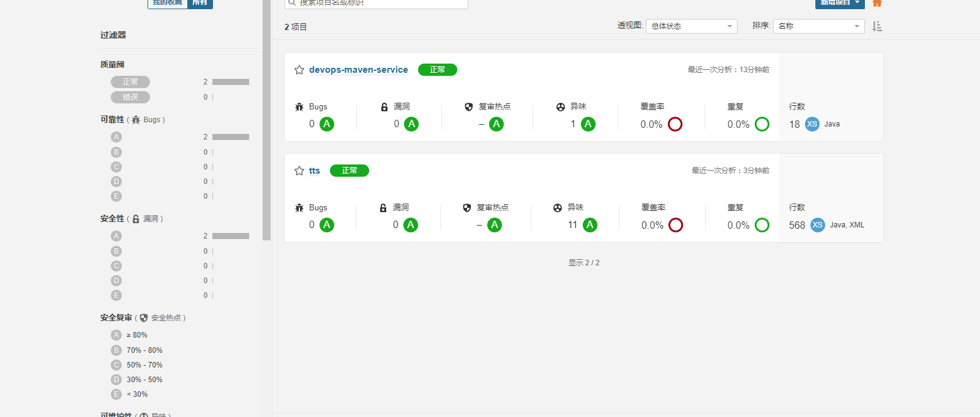The image size is (980, 417).
Task: Click 2 项目 count text
Action: [x=296, y=27]
